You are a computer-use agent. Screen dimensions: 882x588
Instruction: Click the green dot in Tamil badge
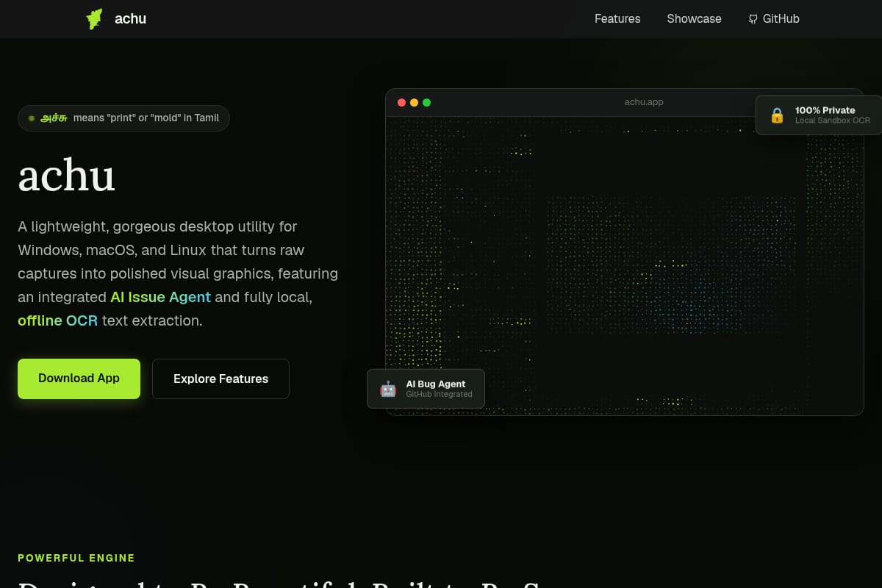pyautogui.click(x=32, y=118)
